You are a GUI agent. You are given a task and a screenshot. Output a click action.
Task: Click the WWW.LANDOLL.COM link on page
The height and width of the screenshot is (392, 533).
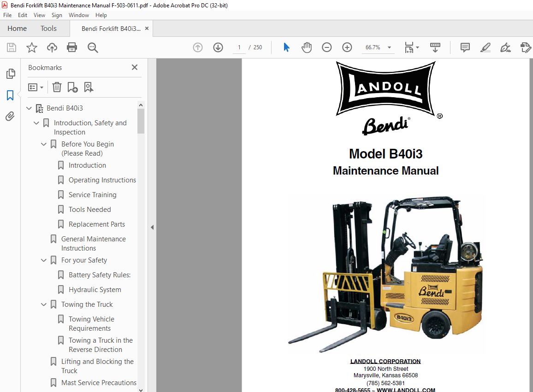click(406, 390)
